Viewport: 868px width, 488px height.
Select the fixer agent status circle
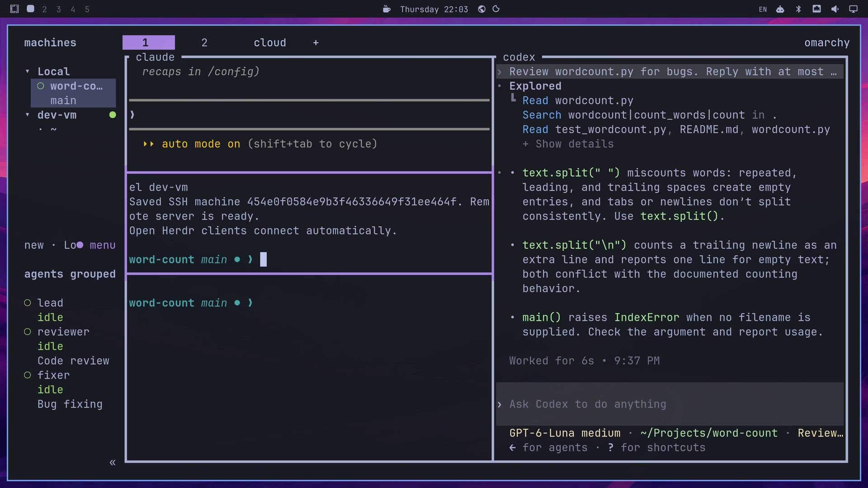pos(28,375)
